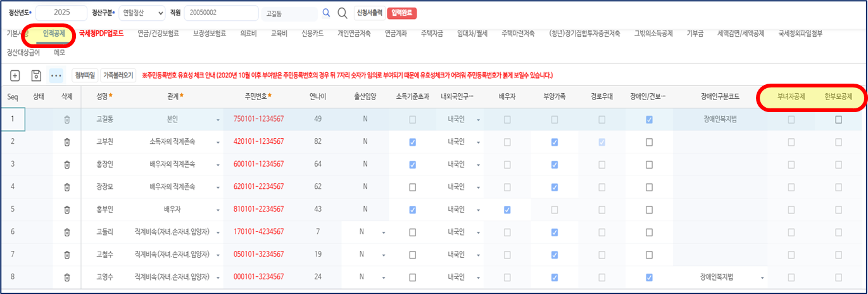This screenshot has width=868, height=294.
Task: Open the 의료비 tab
Action: 248,33
